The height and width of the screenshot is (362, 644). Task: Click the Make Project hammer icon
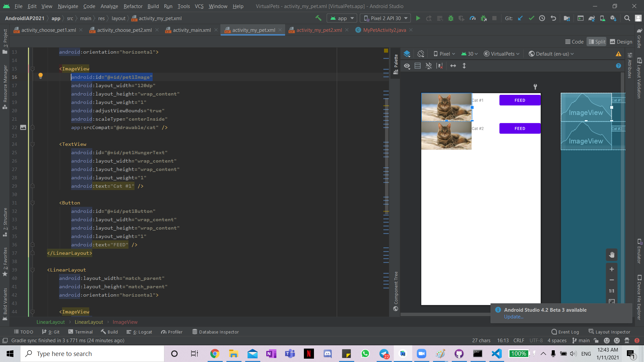click(318, 18)
